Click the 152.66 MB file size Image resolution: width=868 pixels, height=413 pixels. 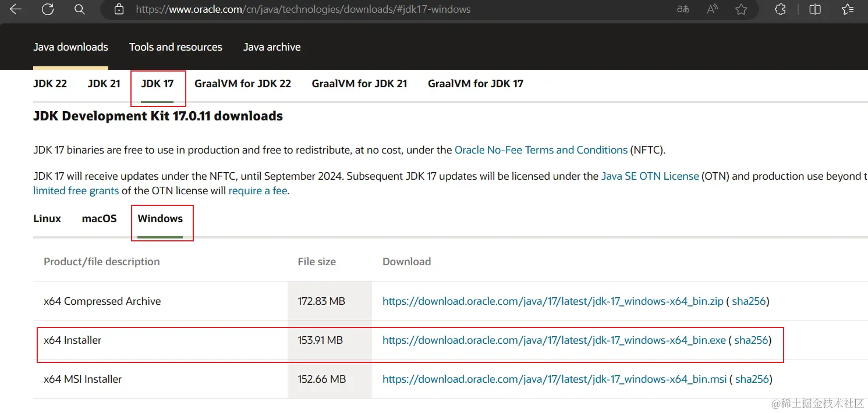pyautogui.click(x=322, y=379)
